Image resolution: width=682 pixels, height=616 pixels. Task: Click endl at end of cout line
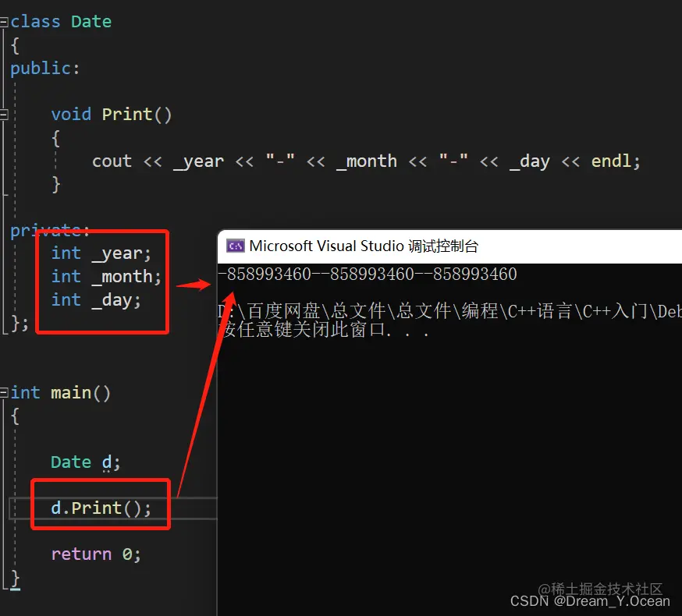[611, 161]
